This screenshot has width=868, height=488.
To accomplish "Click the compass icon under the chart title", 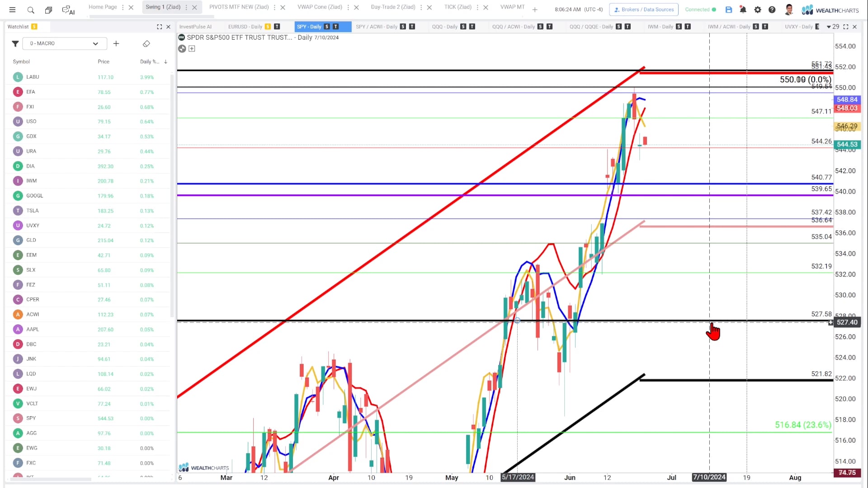I will 182,48.
